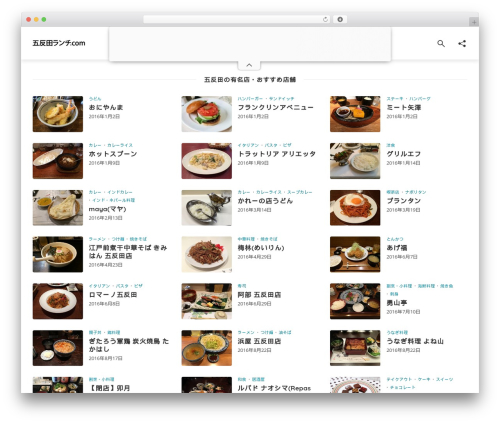Image resolution: width=500 pixels, height=423 pixels.
Task: Open the あげ福 article
Action: pos(397,248)
